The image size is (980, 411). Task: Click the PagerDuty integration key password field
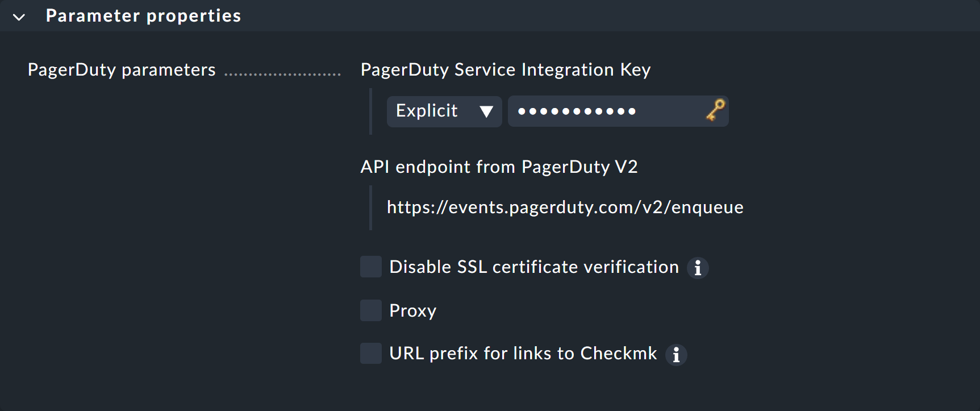click(x=618, y=111)
